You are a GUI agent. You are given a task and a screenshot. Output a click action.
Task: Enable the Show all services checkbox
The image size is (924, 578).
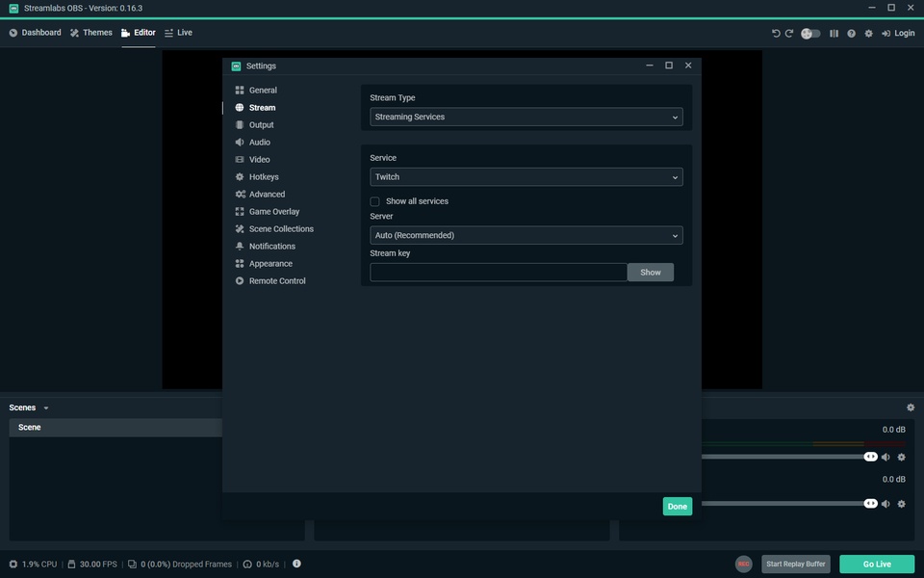375,201
